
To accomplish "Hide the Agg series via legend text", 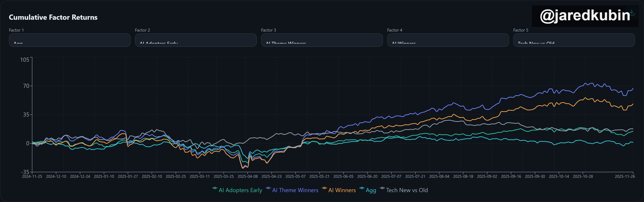I will [371, 190].
